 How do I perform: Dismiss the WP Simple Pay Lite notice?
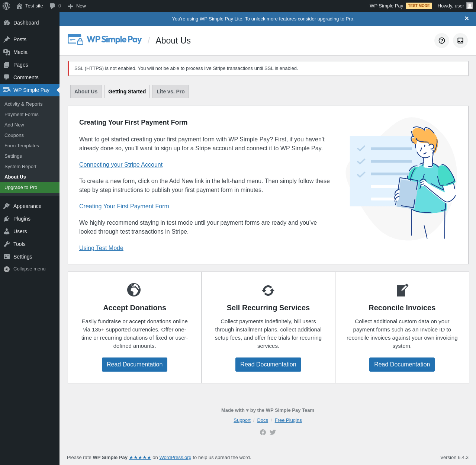click(x=467, y=19)
